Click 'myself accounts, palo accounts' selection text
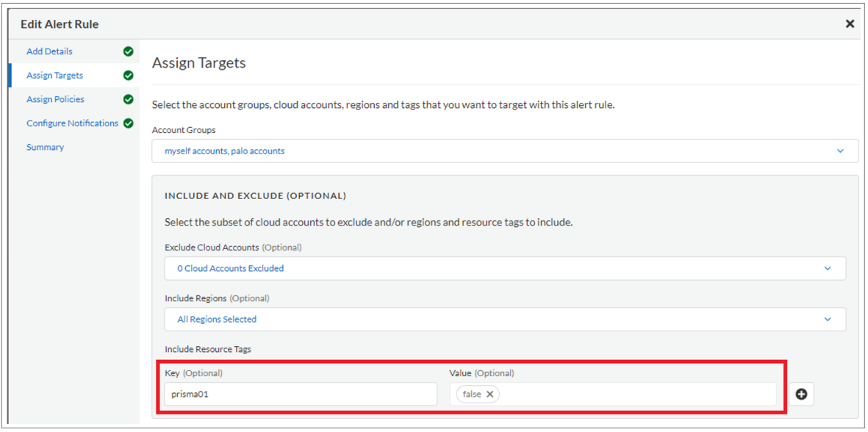Image resolution: width=868 pixels, height=432 pixels. pyautogui.click(x=224, y=151)
